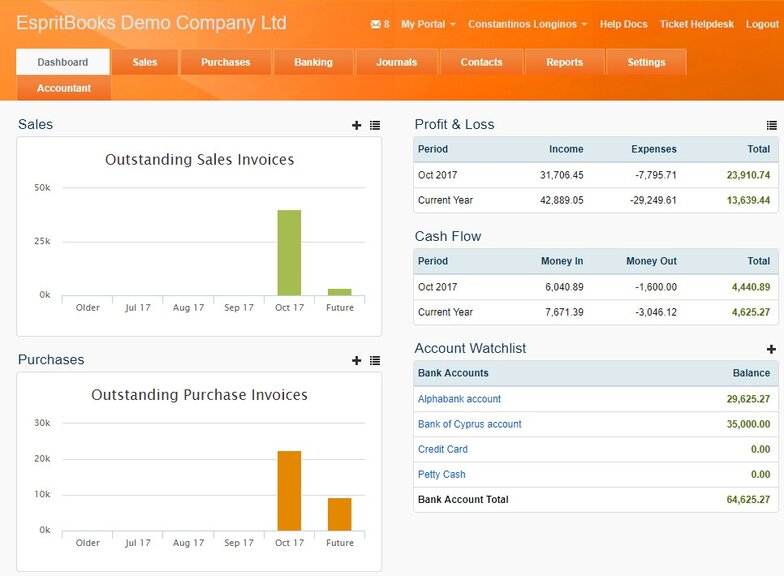Click the green Oct 17 sales invoices bar
The width and height of the screenshot is (784, 576).
(289, 252)
